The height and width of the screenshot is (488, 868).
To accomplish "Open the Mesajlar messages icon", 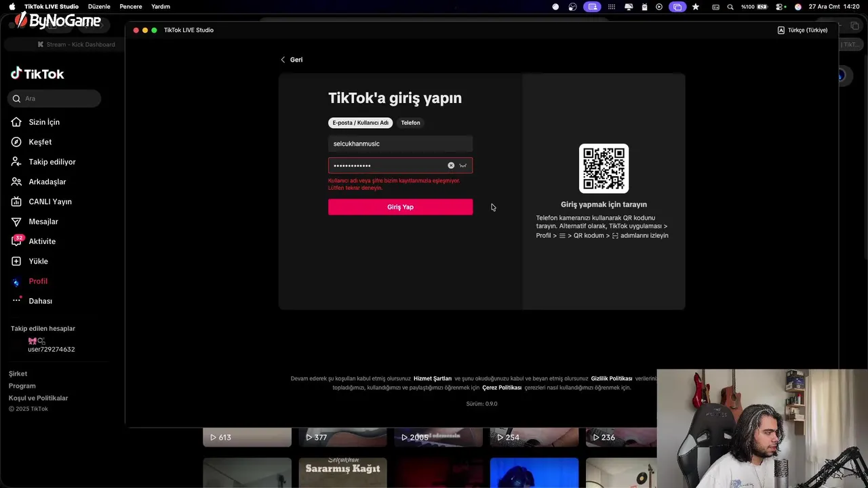I will tap(16, 222).
